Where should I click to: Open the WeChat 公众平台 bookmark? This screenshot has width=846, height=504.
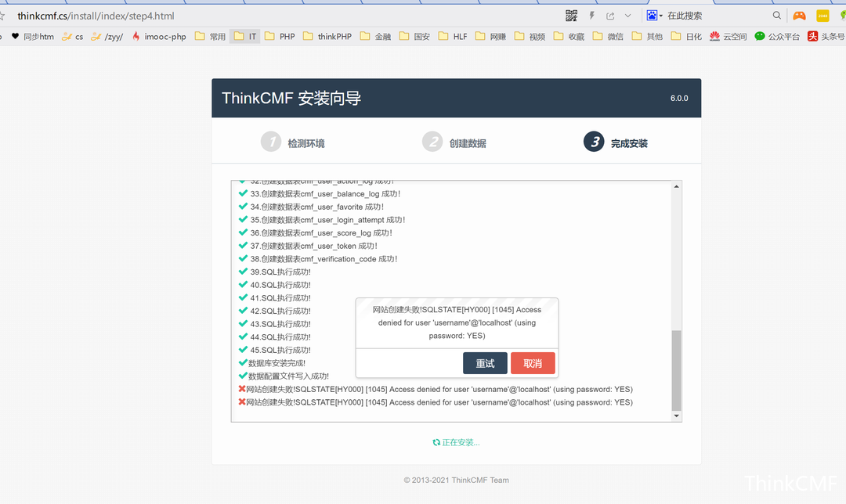pos(778,36)
